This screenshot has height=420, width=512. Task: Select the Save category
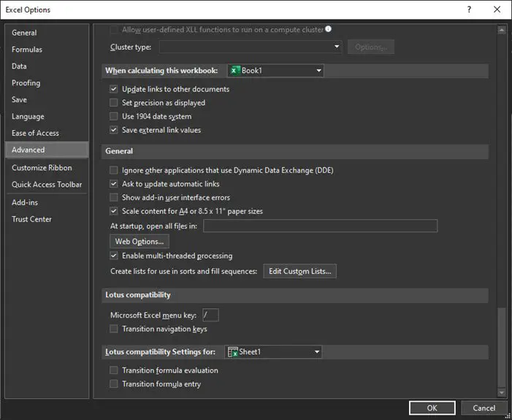pyautogui.click(x=47, y=99)
